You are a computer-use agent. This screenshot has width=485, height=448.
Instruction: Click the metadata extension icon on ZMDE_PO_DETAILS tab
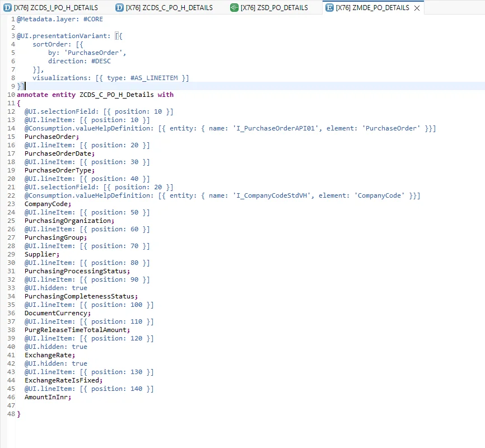(x=329, y=8)
